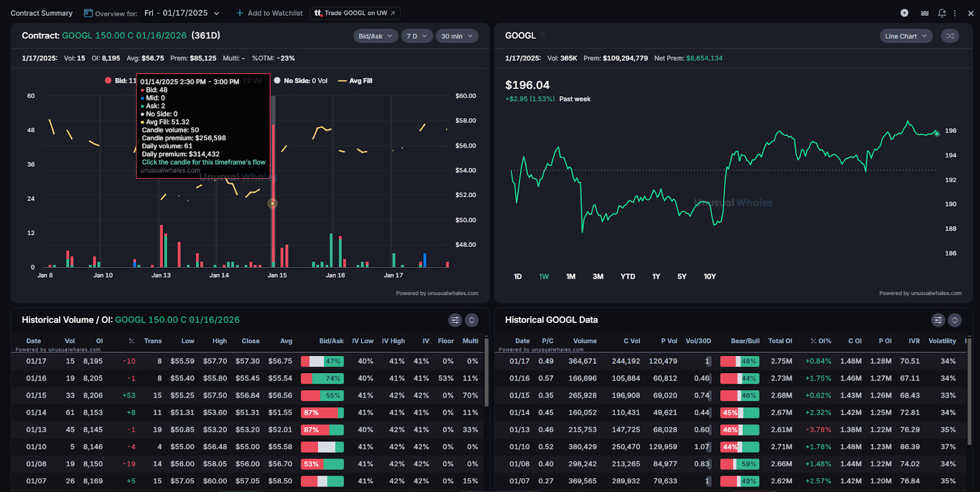This screenshot has width=980, height=492.
Task: Open the Line Chart type dropdown
Action: (x=907, y=36)
